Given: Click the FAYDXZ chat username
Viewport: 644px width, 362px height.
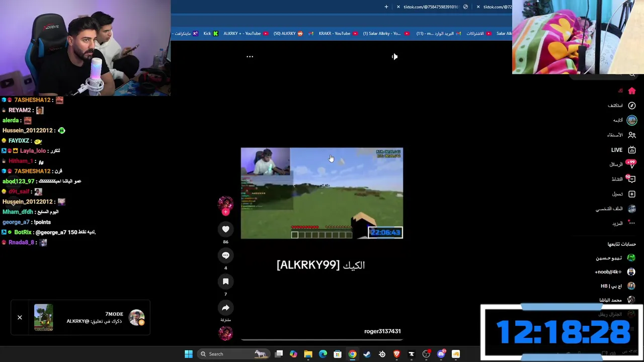Looking at the screenshot, I should [19, 141].
